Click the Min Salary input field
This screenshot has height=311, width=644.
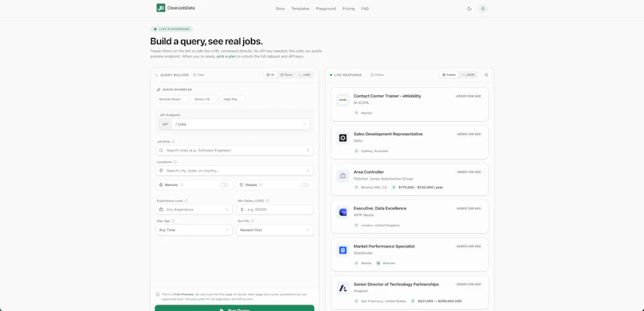tap(275, 209)
